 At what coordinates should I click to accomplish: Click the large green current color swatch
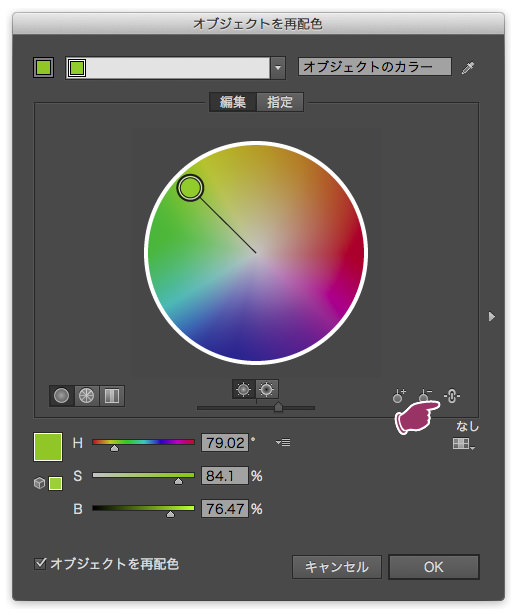[x=48, y=447]
